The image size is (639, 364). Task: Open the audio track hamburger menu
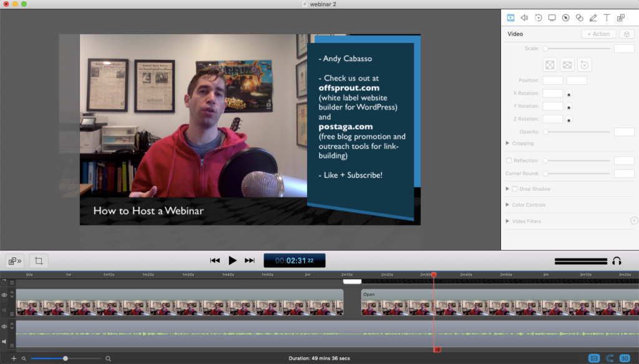click(12, 345)
